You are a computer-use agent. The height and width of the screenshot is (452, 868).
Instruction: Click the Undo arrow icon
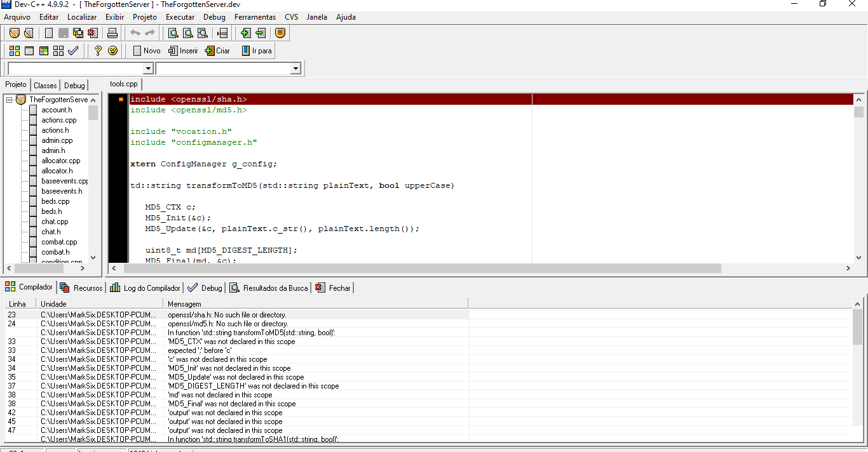(135, 33)
